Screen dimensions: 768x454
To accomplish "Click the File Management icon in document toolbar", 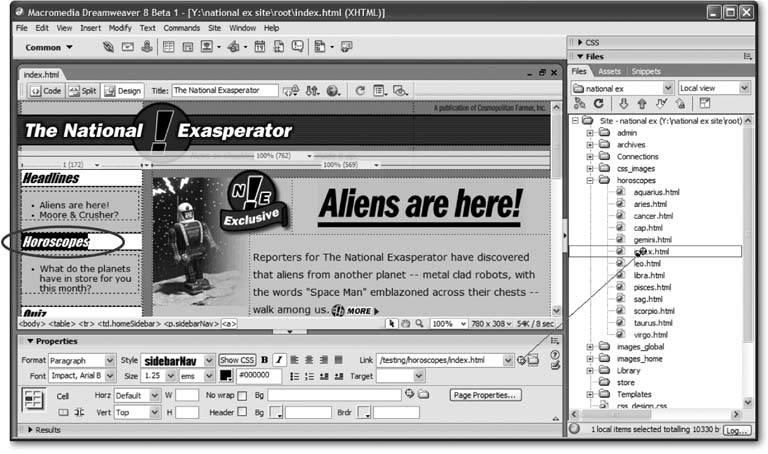I will point(312,91).
